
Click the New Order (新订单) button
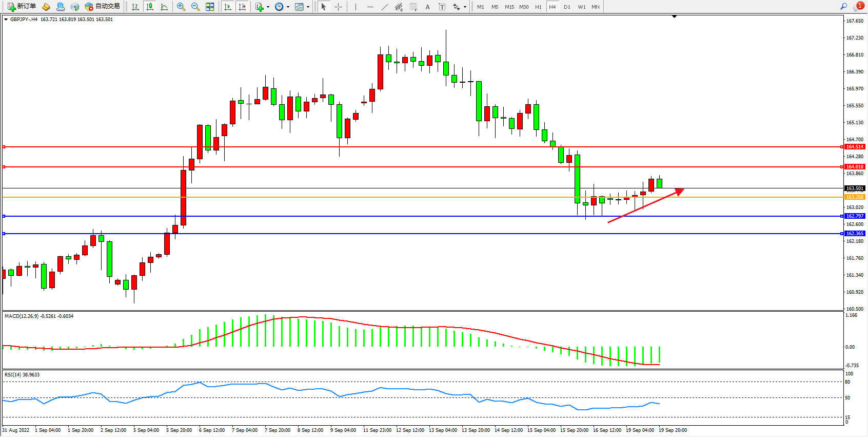[x=22, y=7]
